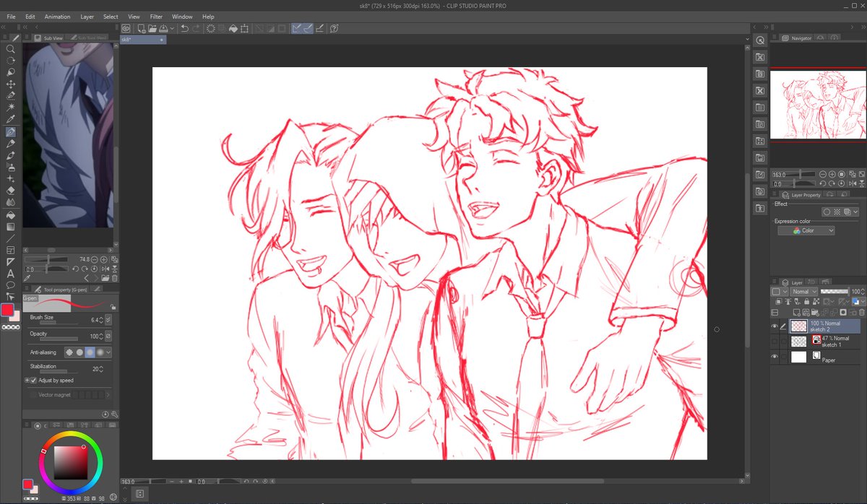Expand the anti-aliasing options arrow
The height and width of the screenshot is (504, 867).
[x=109, y=352]
